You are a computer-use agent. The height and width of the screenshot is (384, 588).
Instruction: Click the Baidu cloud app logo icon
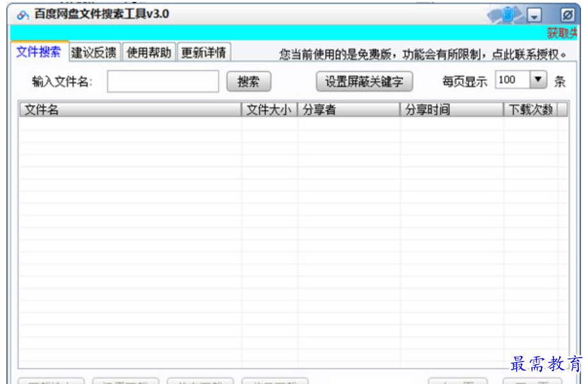click(x=22, y=15)
